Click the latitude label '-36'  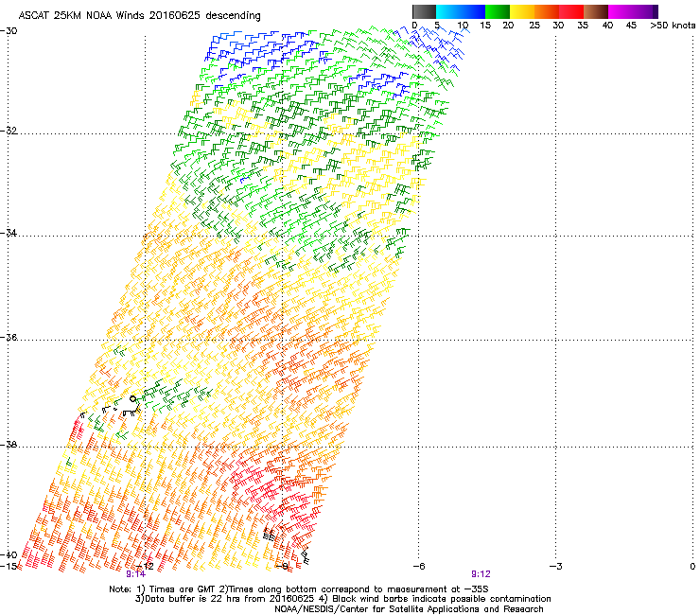coord(9,337)
